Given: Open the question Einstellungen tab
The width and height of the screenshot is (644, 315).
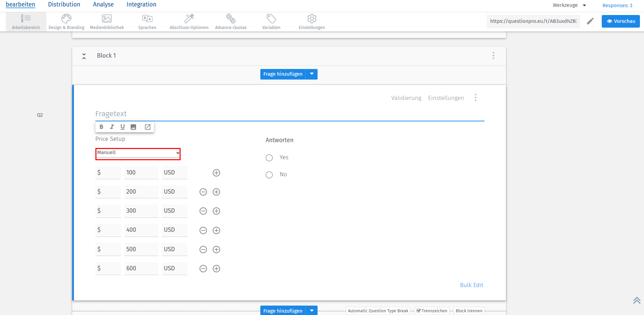Looking at the screenshot, I should pos(446,98).
